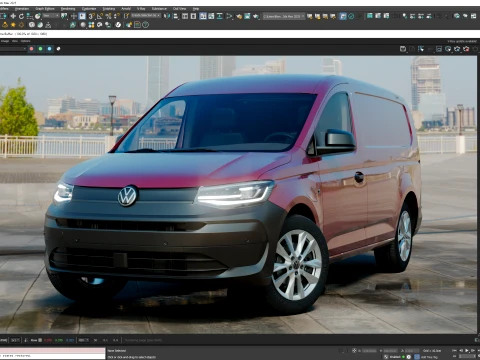Toggle the blue channel in frame buffer
The image size is (480, 360).
[x=50, y=49]
